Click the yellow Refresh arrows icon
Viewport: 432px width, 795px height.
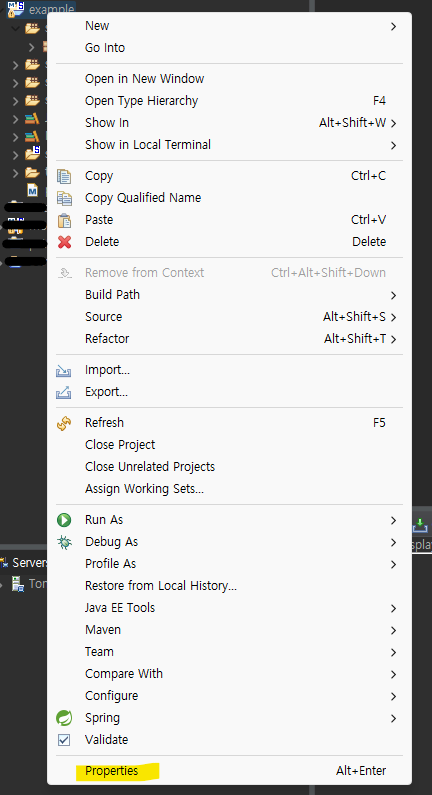coord(64,423)
